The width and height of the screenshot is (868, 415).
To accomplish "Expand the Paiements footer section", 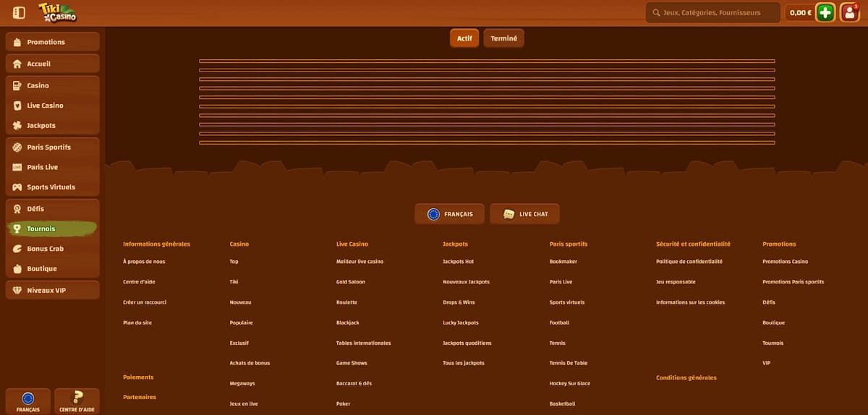I will (138, 377).
